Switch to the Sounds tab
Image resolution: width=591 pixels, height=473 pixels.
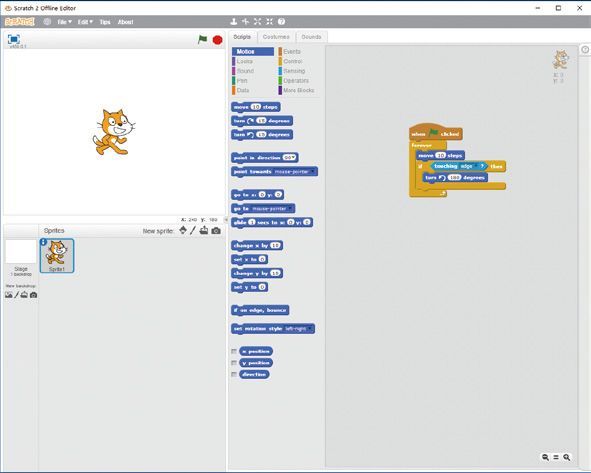[311, 37]
